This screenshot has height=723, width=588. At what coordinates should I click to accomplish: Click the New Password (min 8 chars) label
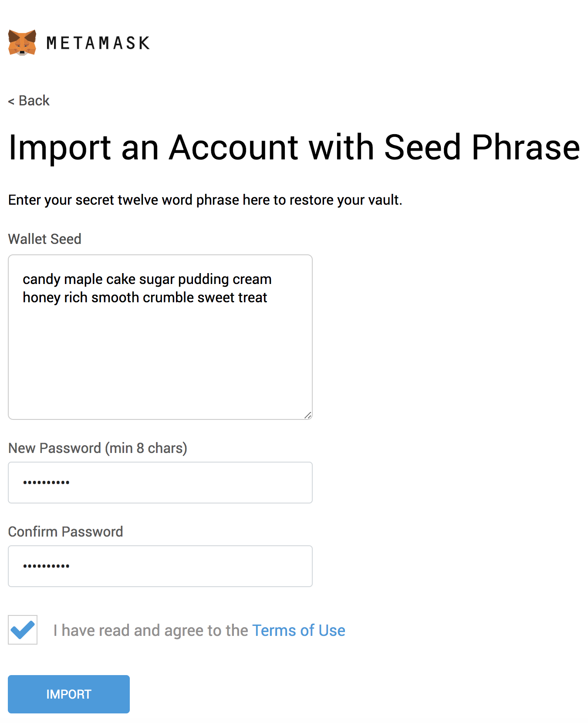coord(97,448)
